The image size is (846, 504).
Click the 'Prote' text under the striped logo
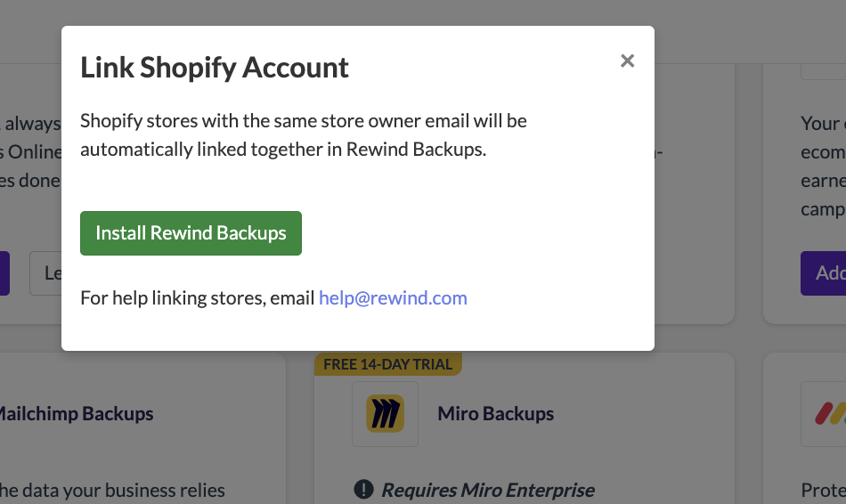coord(822,490)
